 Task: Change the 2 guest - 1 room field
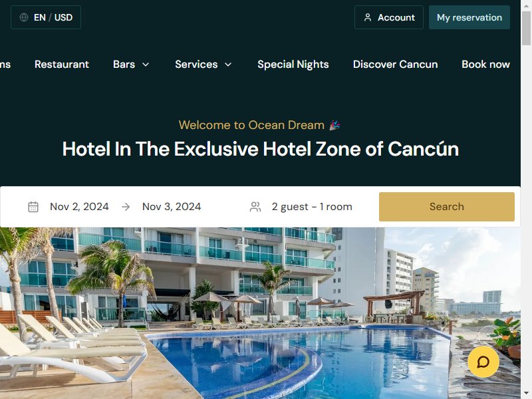(312, 207)
